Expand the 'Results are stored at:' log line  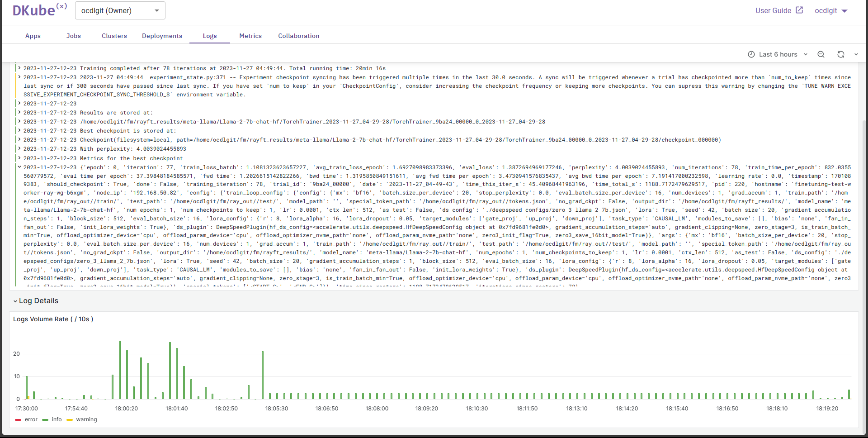pyautogui.click(x=19, y=113)
